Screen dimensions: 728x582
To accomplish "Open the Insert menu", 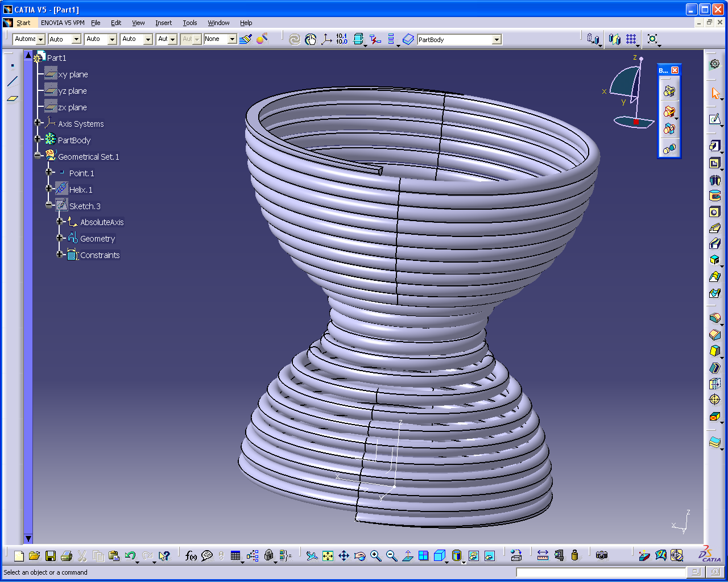I will [x=163, y=23].
